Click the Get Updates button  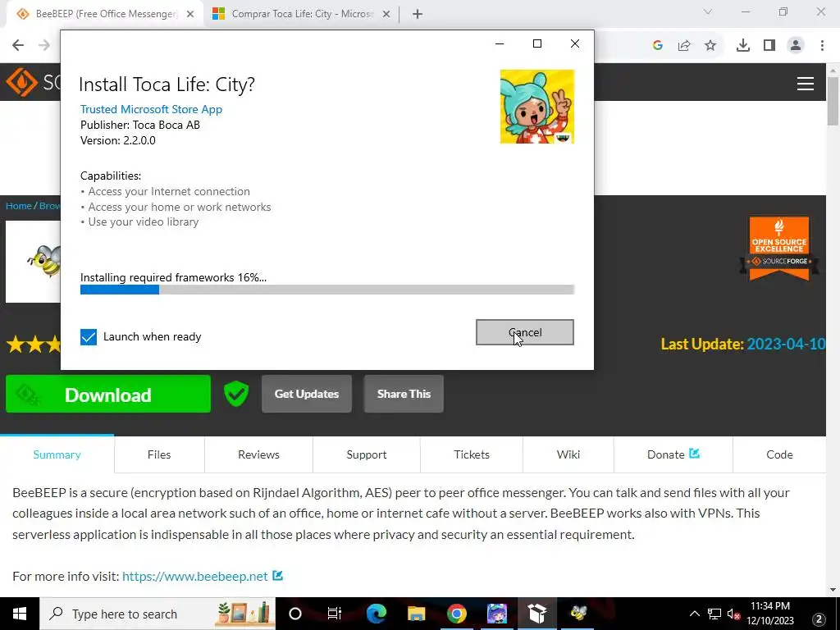coord(307,395)
